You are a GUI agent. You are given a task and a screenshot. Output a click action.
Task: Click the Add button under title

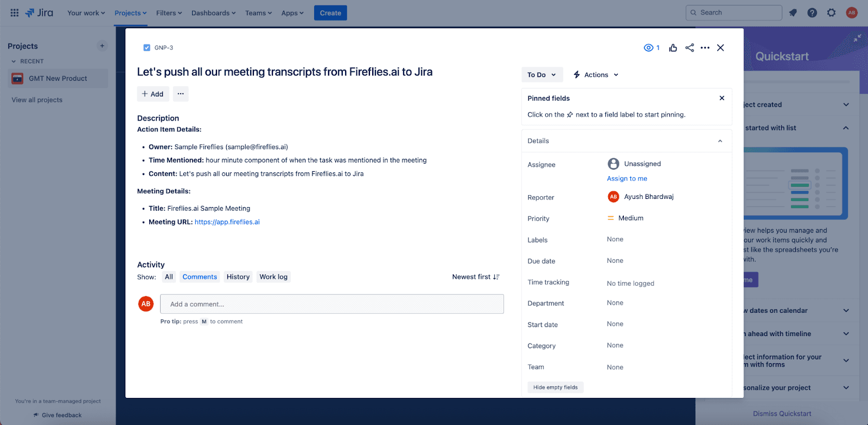pyautogui.click(x=153, y=94)
